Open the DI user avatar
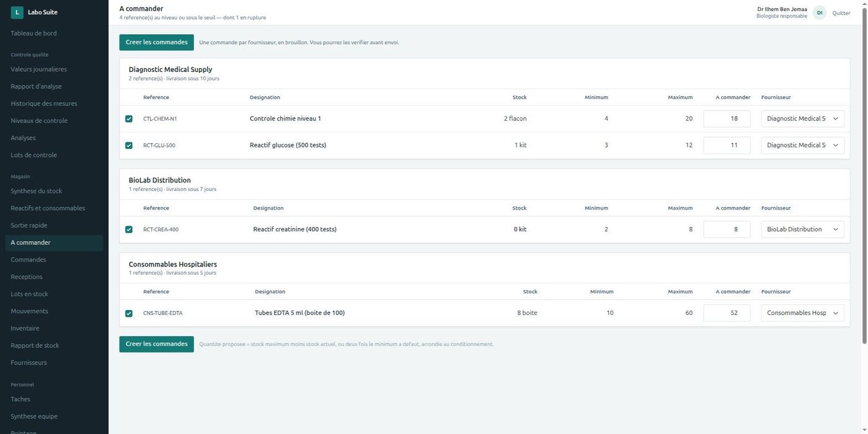This screenshot has width=868, height=434. click(820, 13)
